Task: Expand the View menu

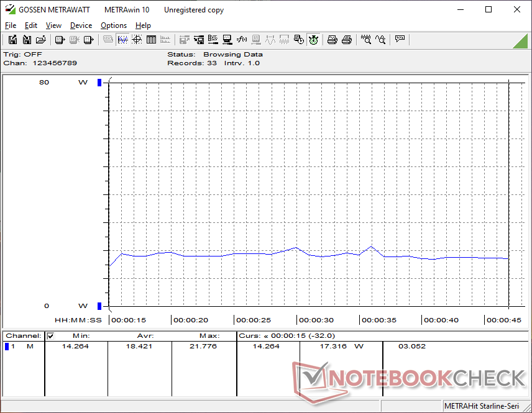Action: (53, 25)
